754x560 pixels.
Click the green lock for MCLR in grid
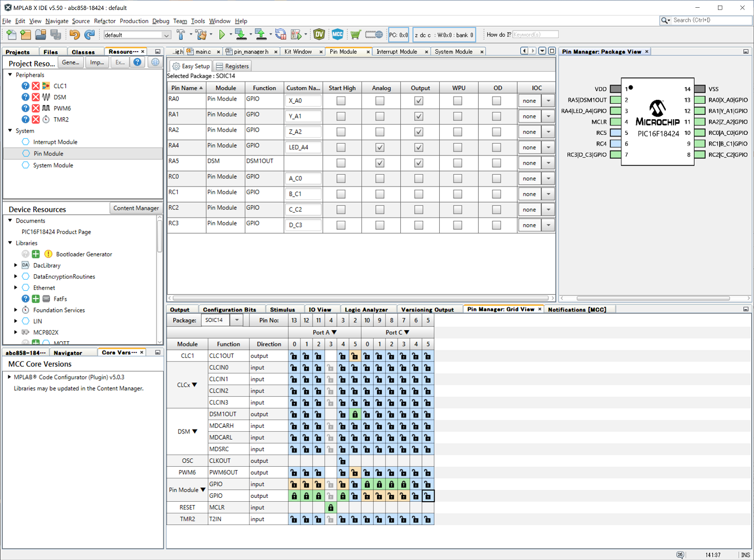(331, 507)
